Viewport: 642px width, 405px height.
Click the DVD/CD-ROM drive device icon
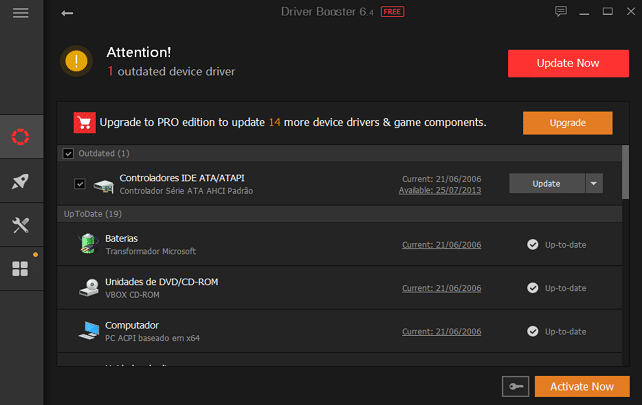click(x=89, y=287)
